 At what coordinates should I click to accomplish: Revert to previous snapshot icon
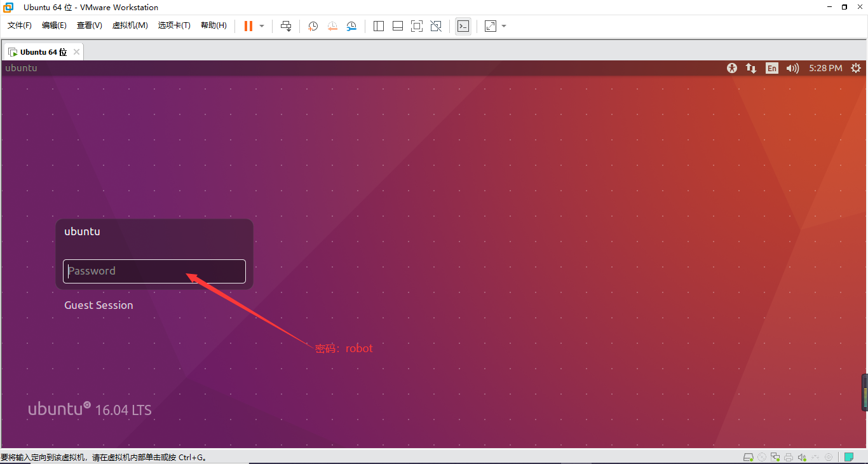pyautogui.click(x=332, y=26)
